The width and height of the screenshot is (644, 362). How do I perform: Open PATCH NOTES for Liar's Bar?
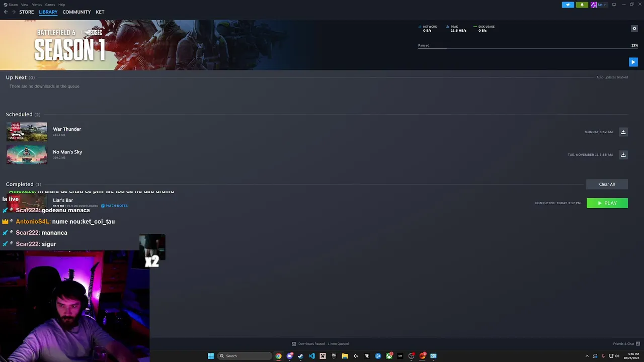[114, 206]
